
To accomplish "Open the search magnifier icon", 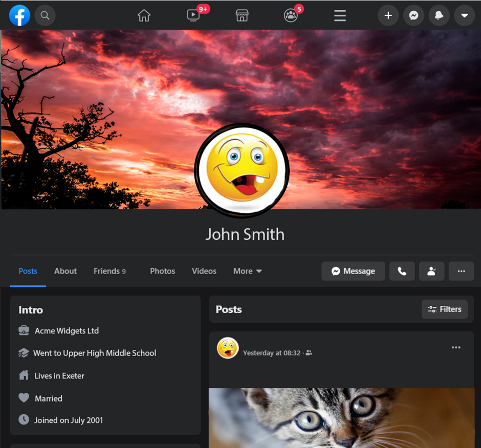I will (x=45, y=16).
